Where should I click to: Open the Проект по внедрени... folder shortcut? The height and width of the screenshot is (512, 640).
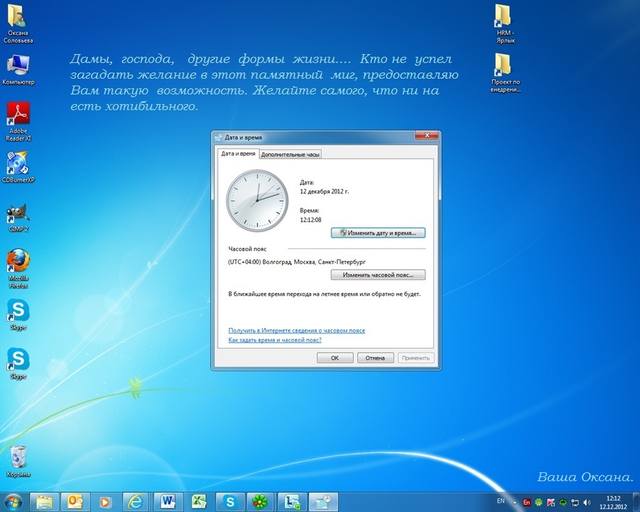click(x=505, y=73)
